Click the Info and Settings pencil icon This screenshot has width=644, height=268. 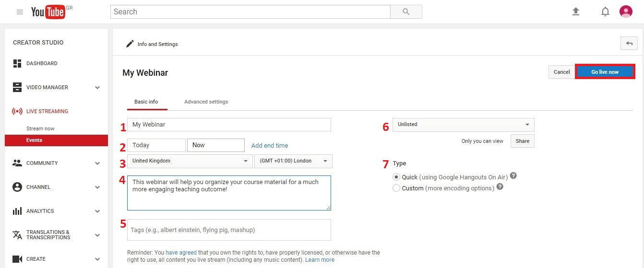(x=130, y=44)
